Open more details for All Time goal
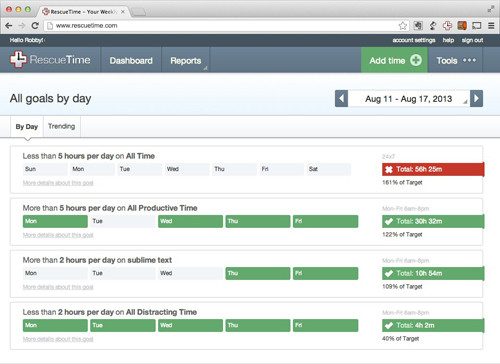500x364 pixels. 58,183
